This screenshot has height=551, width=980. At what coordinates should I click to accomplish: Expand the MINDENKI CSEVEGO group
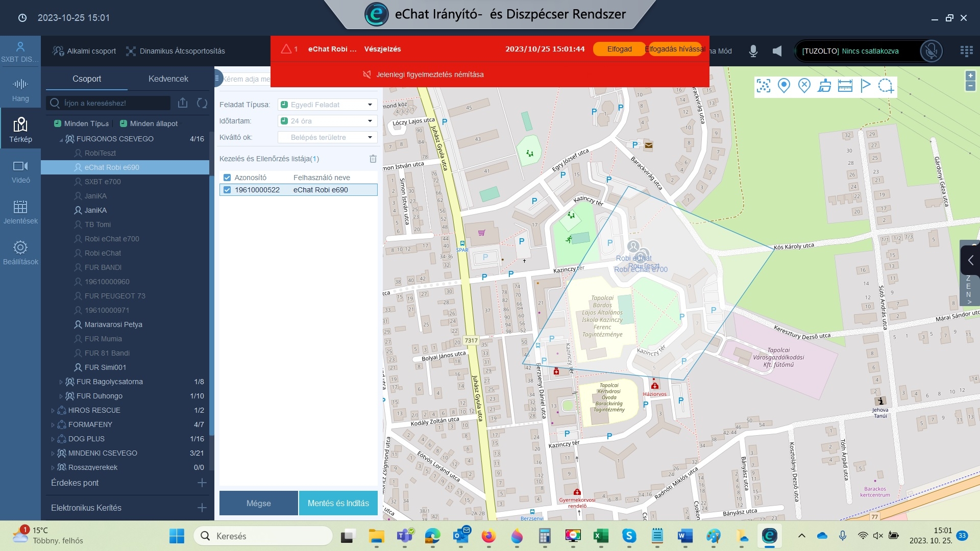click(53, 453)
